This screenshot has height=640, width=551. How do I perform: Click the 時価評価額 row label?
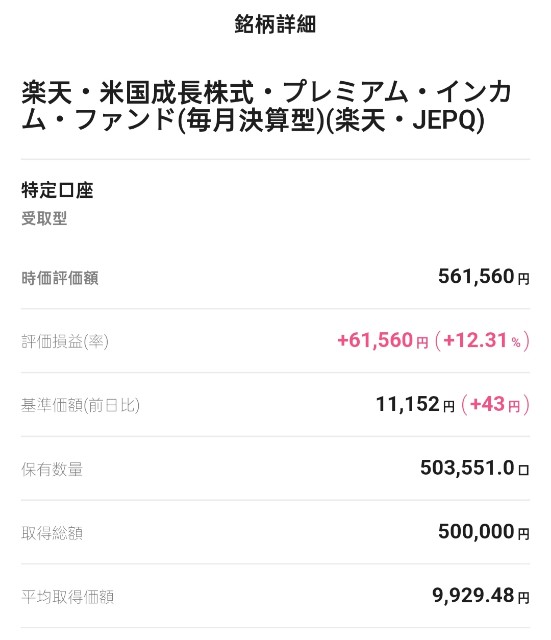coord(60,278)
